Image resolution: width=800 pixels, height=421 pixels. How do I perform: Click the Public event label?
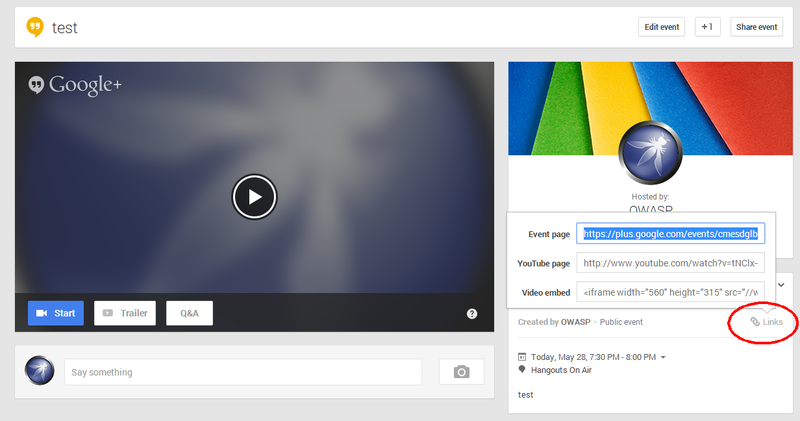pos(621,322)
